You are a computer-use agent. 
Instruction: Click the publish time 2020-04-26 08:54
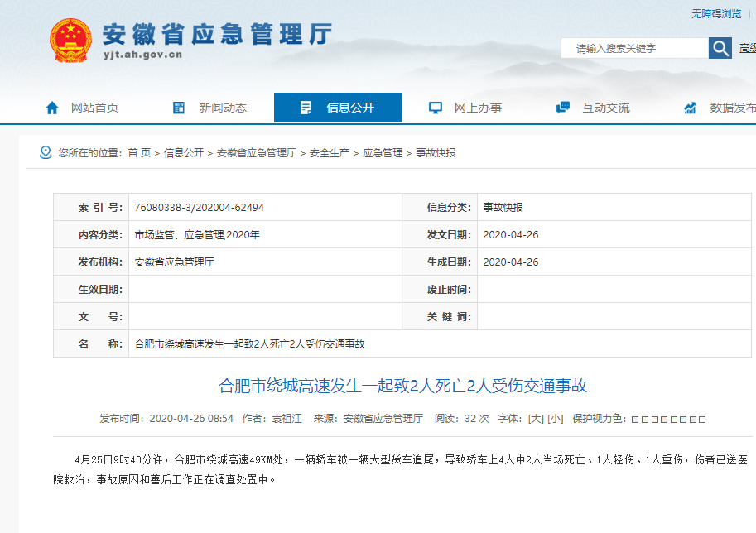tap(191, 419)
